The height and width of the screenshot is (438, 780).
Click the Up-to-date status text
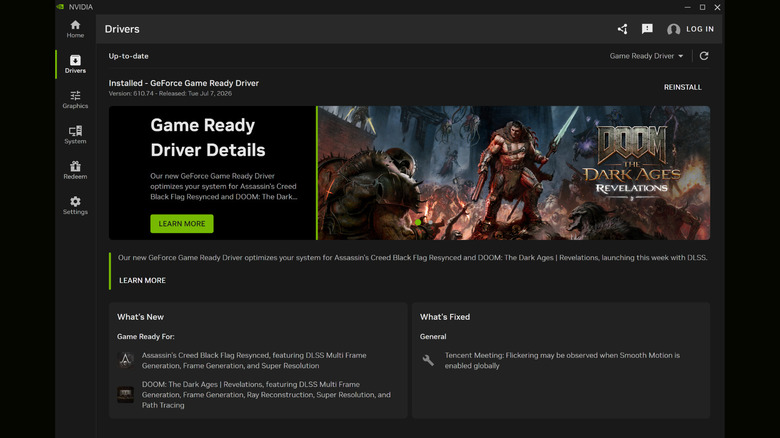tap(128, 56)
